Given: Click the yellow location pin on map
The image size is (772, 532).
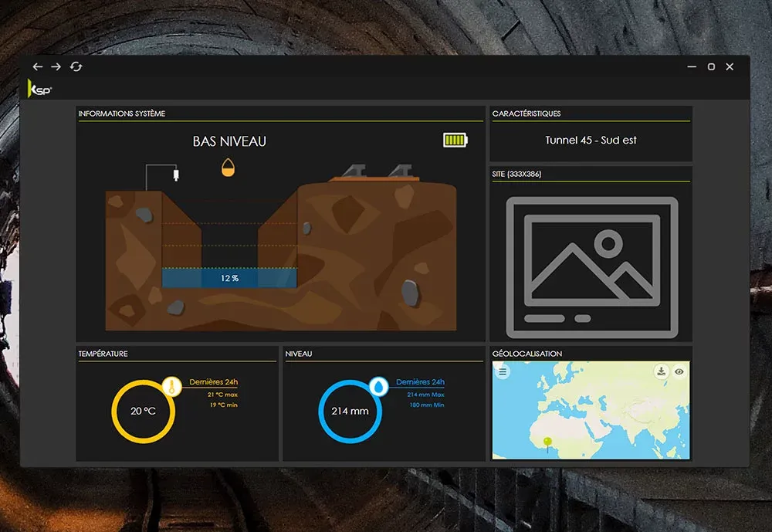Looking at the screenshot, I should click(548, 443).
